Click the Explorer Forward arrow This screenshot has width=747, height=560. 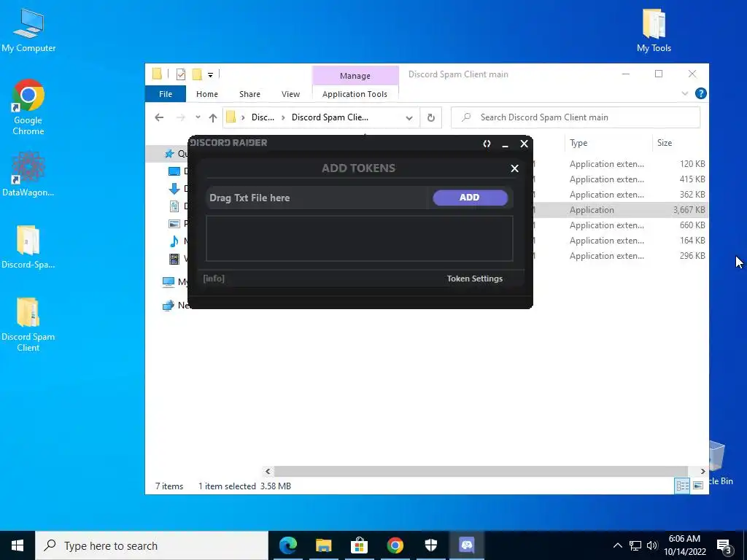[x=181, y=117]
